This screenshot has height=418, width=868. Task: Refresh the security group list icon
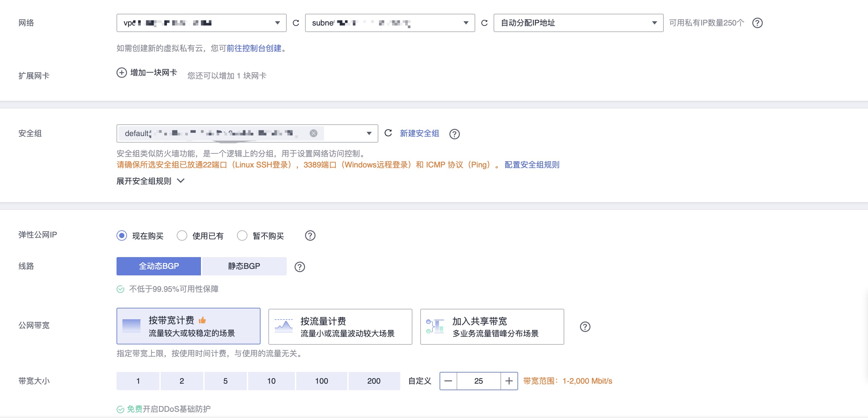[388, 133]
